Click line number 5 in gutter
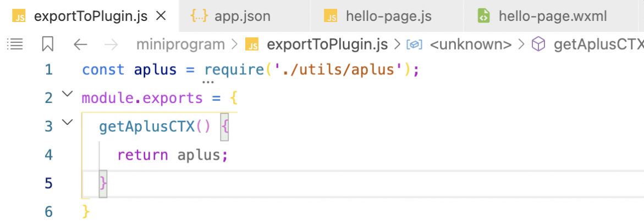644x224 pixels. pos(48,183)
